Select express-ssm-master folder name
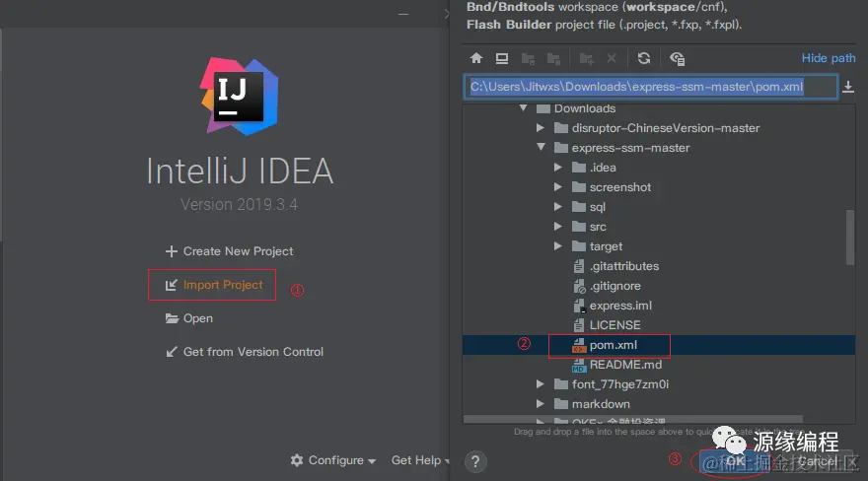 (630, 148)
